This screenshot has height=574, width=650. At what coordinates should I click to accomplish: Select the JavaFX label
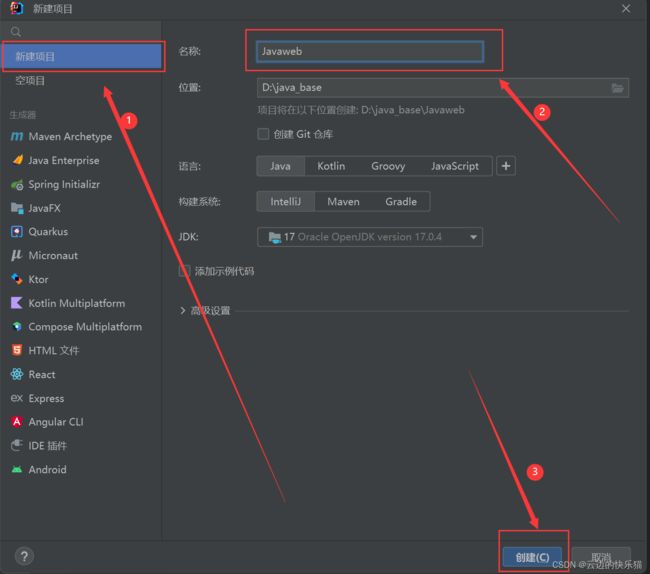tap(44, 208)
